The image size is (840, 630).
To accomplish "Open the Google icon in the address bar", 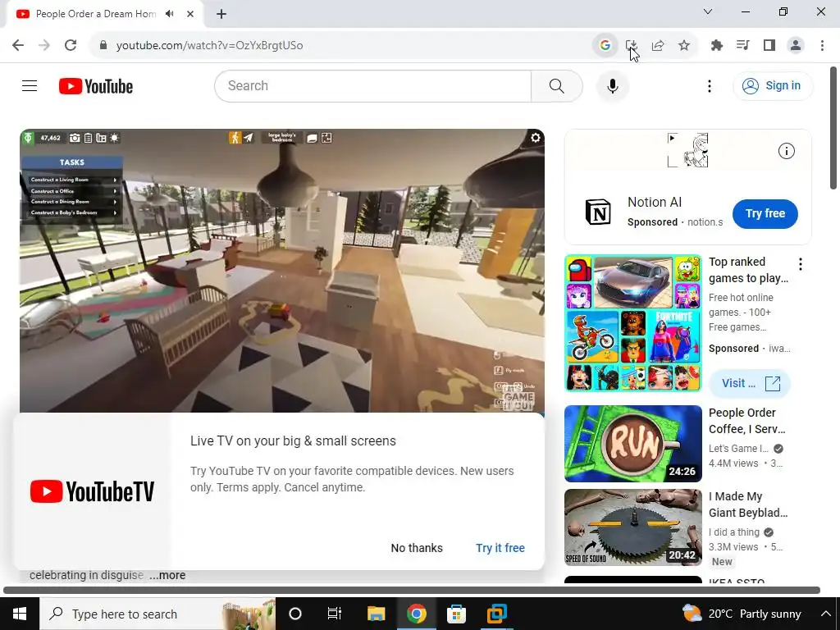I will [605, 45].
